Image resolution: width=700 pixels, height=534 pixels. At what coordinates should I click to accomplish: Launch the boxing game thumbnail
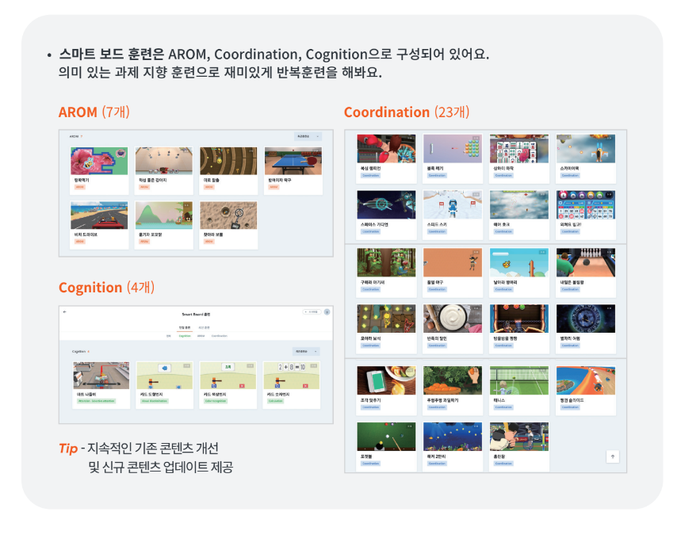pyautogui.click(x=384, y=149)
